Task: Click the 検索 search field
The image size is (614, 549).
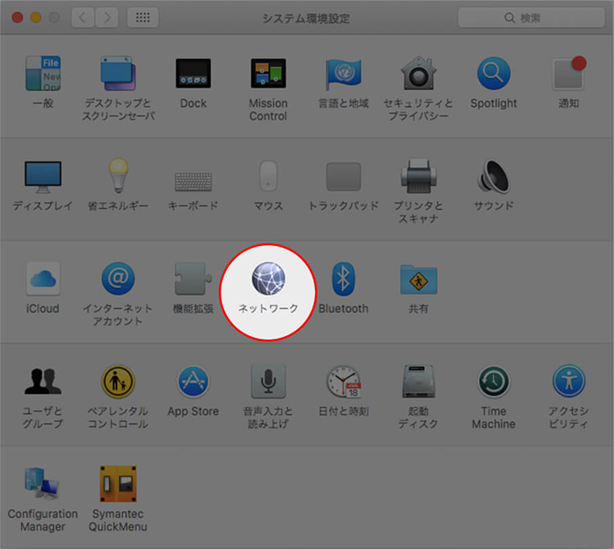Action: (528, 18)
